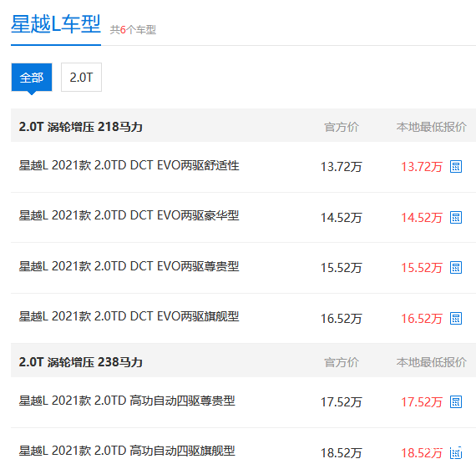Click red local price 15.52万

422,268
